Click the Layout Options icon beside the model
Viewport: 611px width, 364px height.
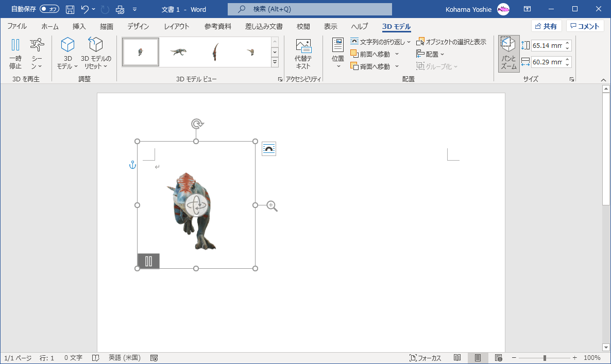pos(269,149)
